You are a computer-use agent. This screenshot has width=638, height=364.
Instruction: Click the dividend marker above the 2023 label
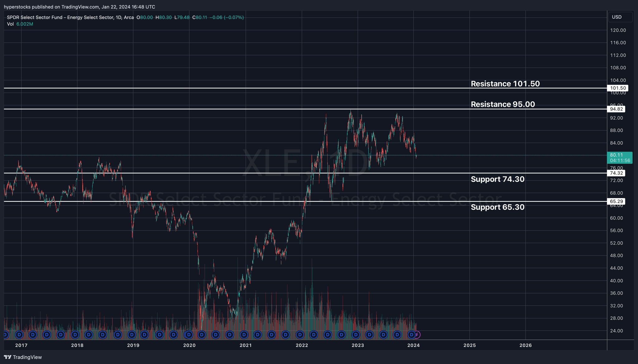(355, 335)
